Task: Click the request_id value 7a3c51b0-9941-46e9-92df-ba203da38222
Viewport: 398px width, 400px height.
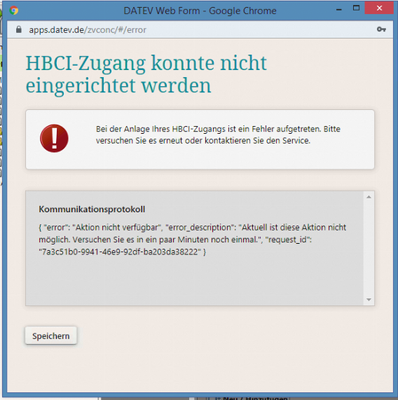Action: [120, 252]
